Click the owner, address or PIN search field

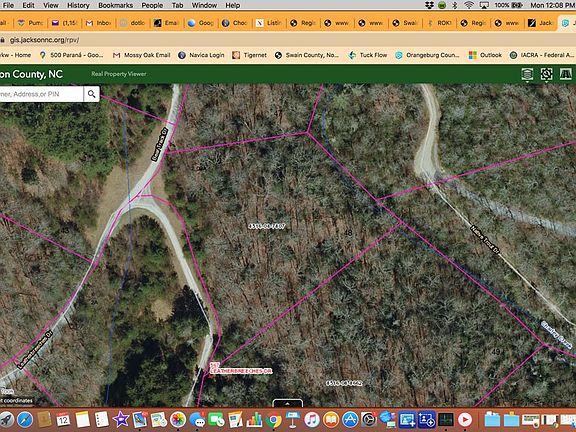41,94
